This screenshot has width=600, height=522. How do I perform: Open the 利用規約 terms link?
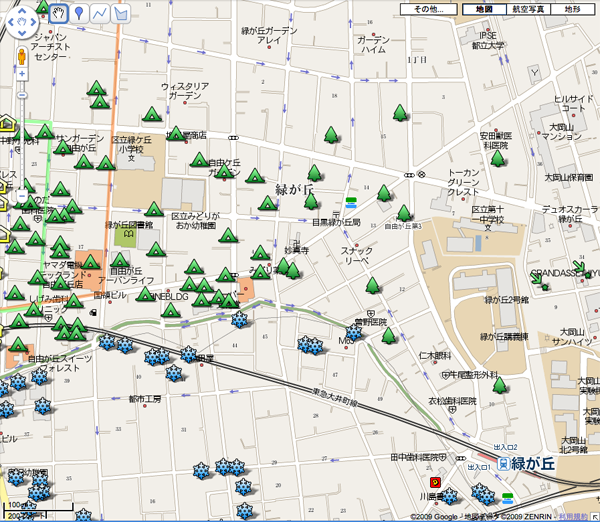coord(573,516)
